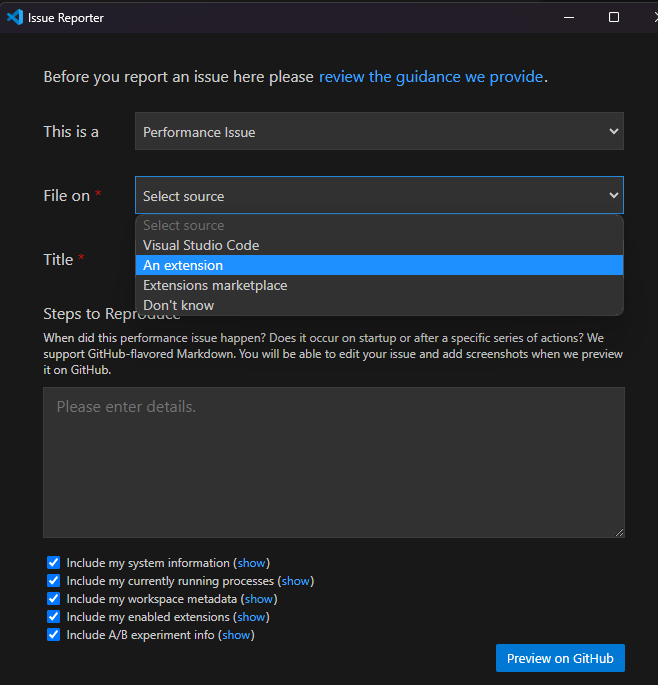658x685 pixels.
Task: Uncheck Include my enabled extensions
Action: point(54,617)
